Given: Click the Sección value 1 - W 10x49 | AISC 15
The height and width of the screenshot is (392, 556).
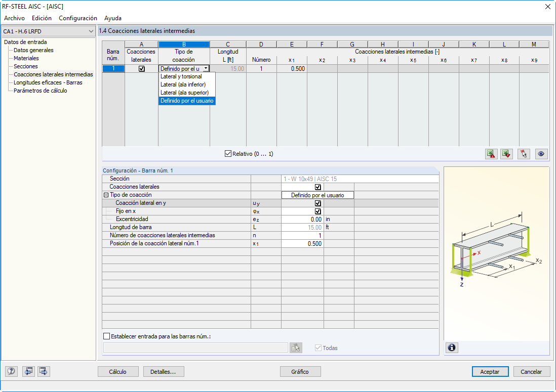Looking at the screenshot, I should (x=360, y=179).
